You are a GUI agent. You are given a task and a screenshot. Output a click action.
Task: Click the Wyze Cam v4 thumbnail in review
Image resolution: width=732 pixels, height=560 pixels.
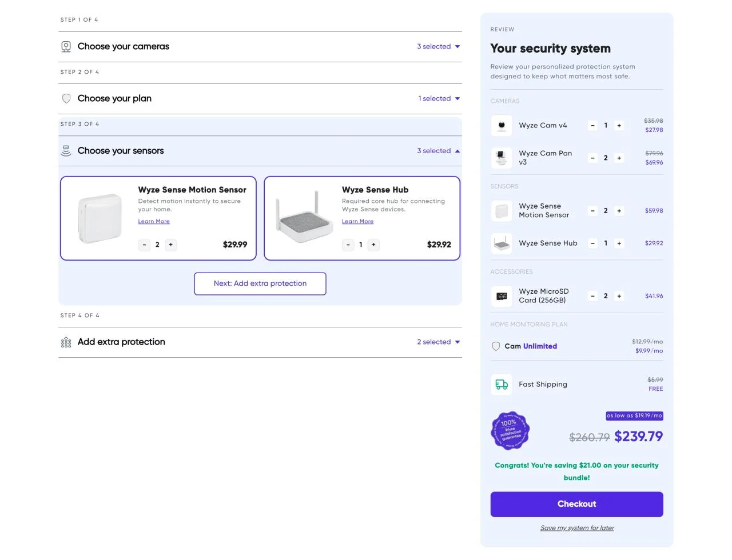(x=502, y=126)
